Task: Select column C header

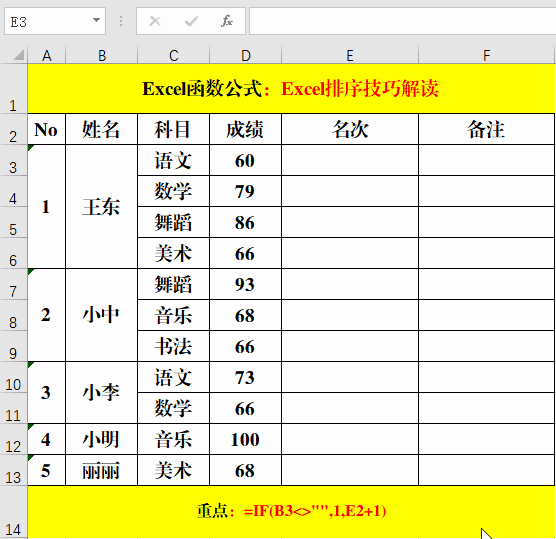Action: 174,55
